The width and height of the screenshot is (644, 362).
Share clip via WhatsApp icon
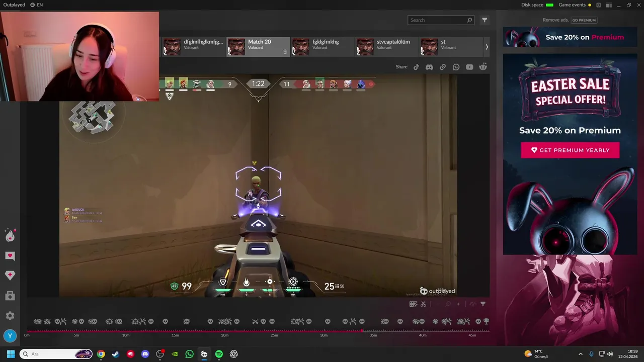[x=456, y=67]
